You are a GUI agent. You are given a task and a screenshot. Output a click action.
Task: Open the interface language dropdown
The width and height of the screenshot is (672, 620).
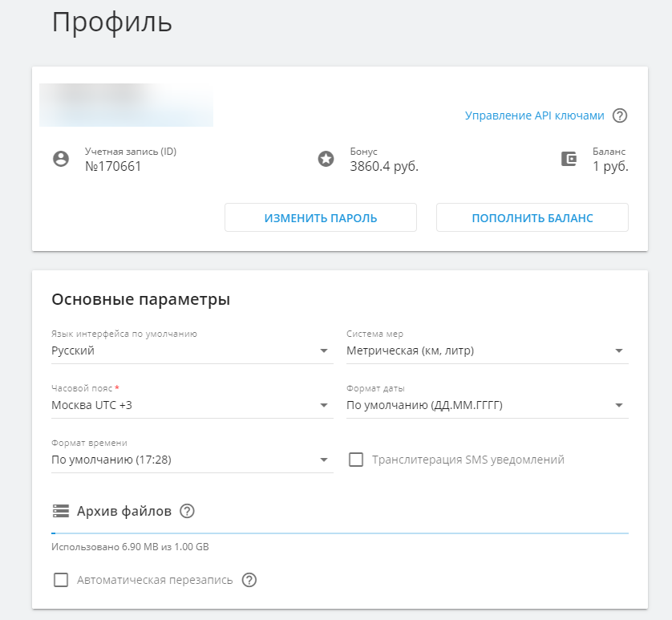coord(191,351)
